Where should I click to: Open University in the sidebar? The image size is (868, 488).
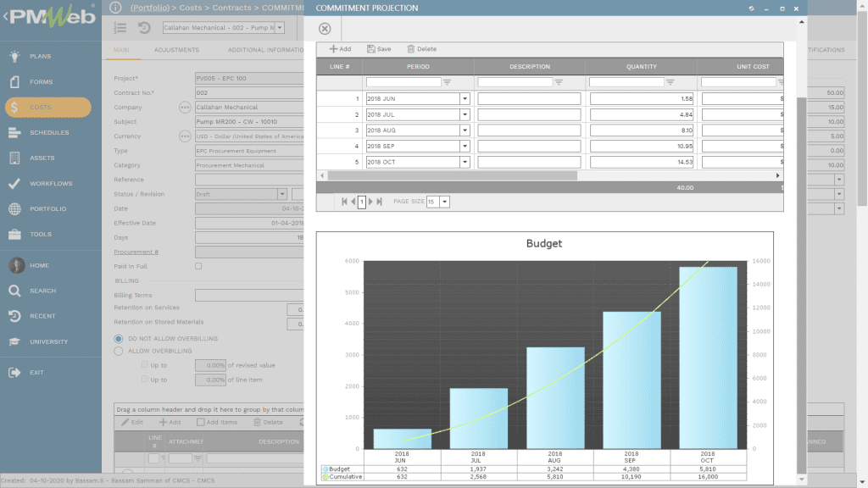(x=48, y=342)
